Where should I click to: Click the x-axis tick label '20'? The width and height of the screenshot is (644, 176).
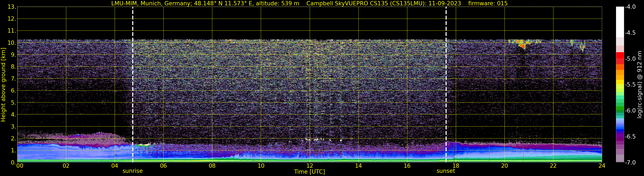(505, 166)
